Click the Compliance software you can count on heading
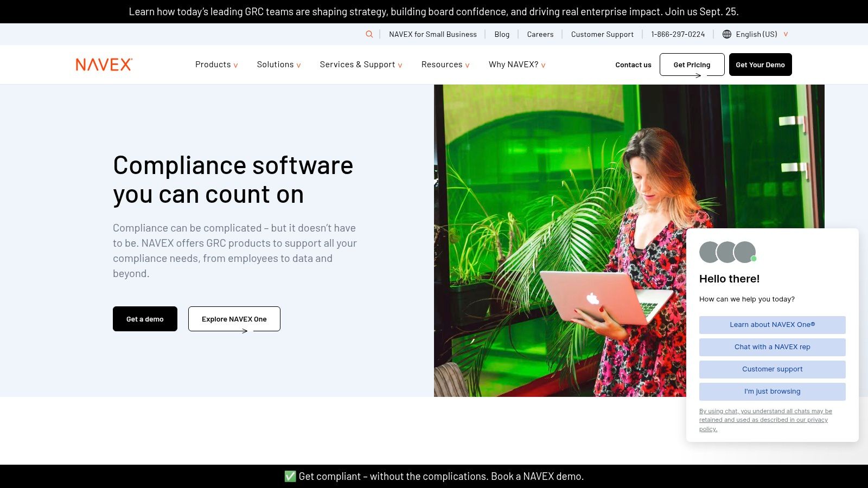The image size is (868, 488). 233,180
